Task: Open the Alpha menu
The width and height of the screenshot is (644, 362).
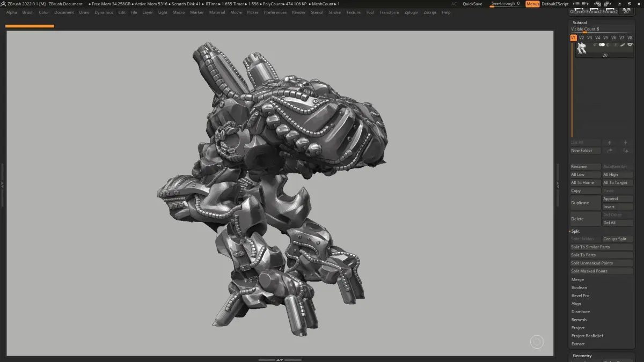Action: coord(12,12)
